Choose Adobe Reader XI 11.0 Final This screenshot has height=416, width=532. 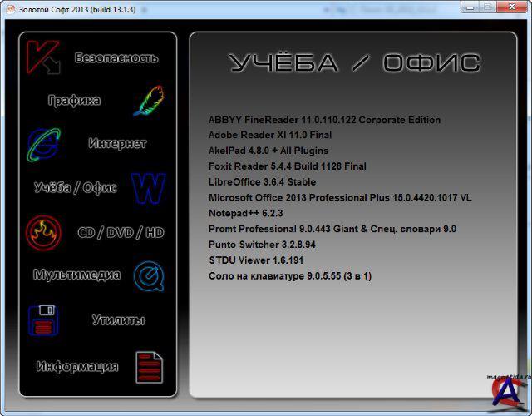270,135
